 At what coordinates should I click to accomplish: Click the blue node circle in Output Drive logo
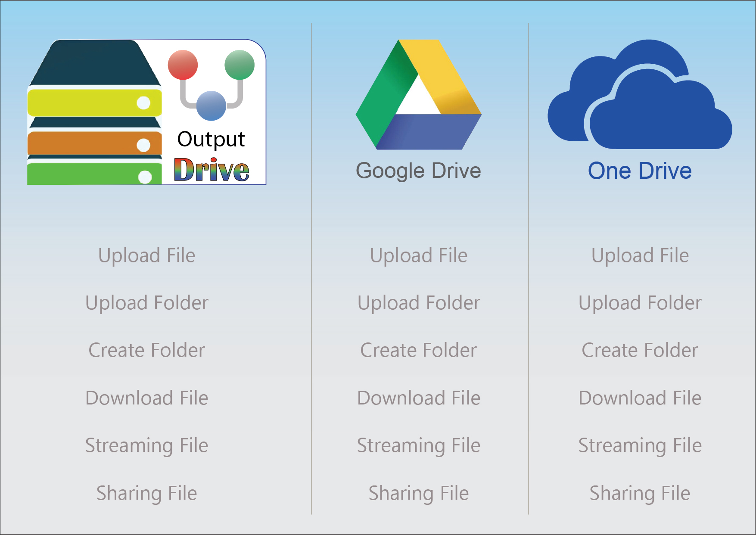pos(211,106)
